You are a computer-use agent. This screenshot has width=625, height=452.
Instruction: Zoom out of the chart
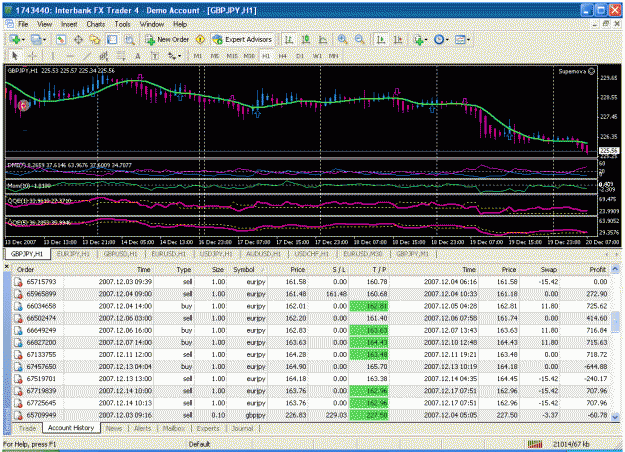pos(359,39)
